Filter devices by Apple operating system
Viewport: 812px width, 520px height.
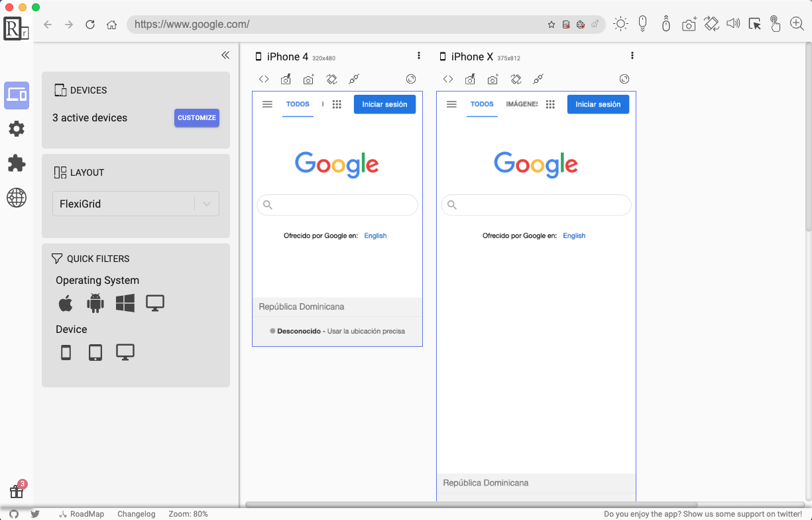(66, 304)
